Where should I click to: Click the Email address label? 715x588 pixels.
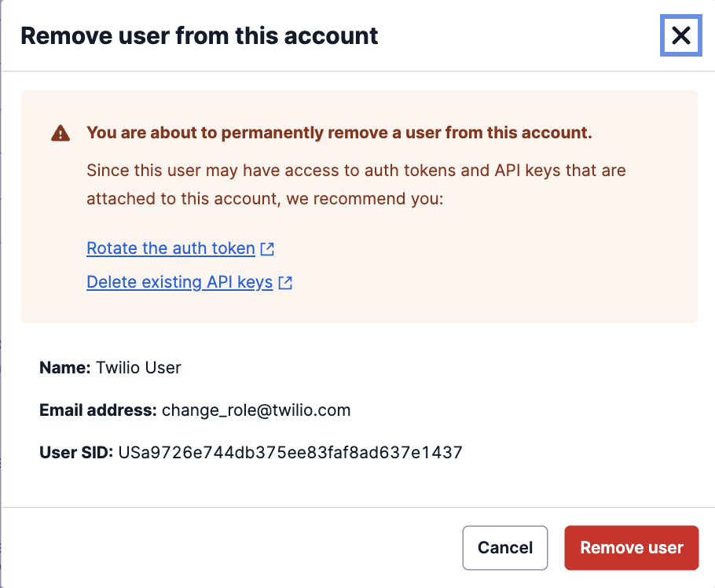(x=98, y=410)
